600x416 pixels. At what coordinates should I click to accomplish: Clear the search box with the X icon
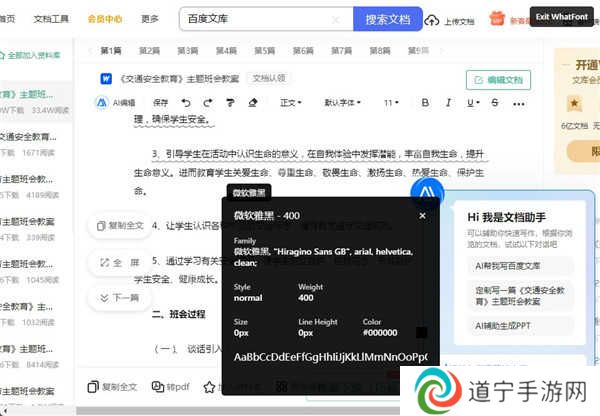point(336,19)
